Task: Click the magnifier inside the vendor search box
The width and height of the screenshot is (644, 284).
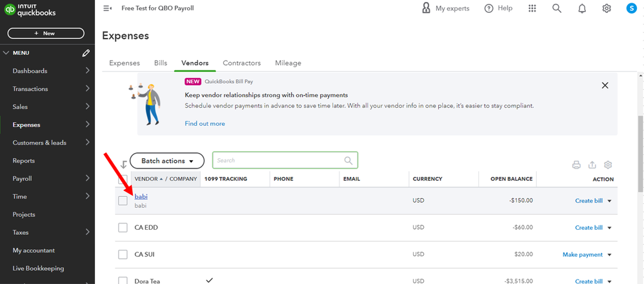Action: coord(348,160)
